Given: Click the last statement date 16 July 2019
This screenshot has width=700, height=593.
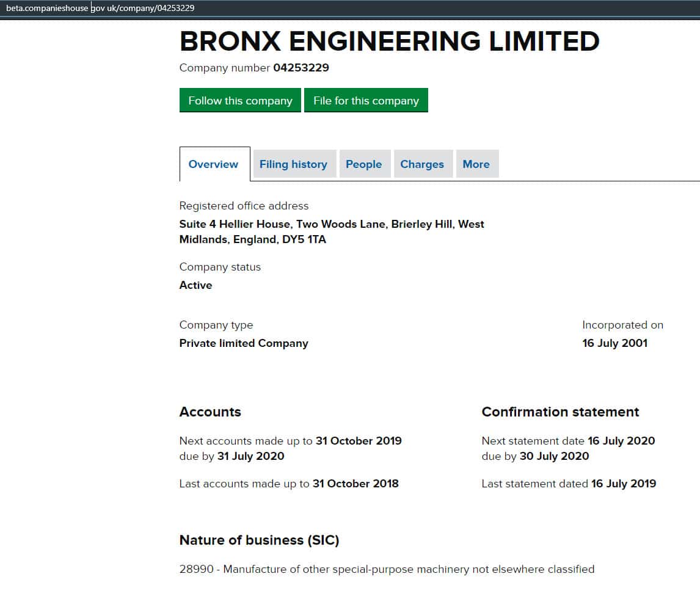Looking at the screenshot, I should tap(623, 484).
